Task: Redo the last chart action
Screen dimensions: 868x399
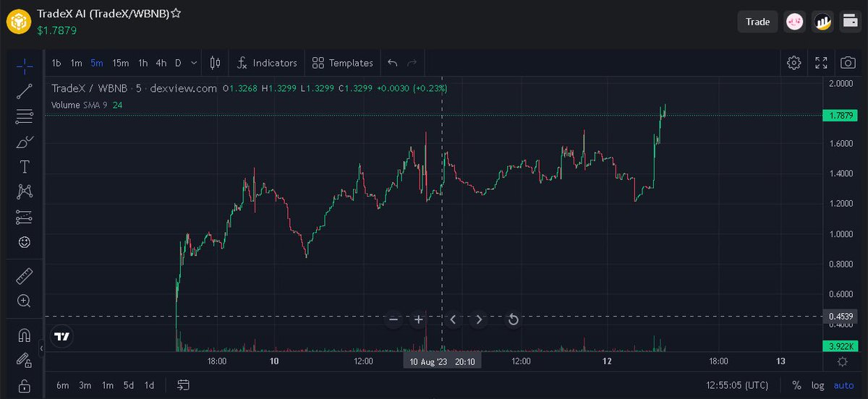Action: tap(412, 63)
